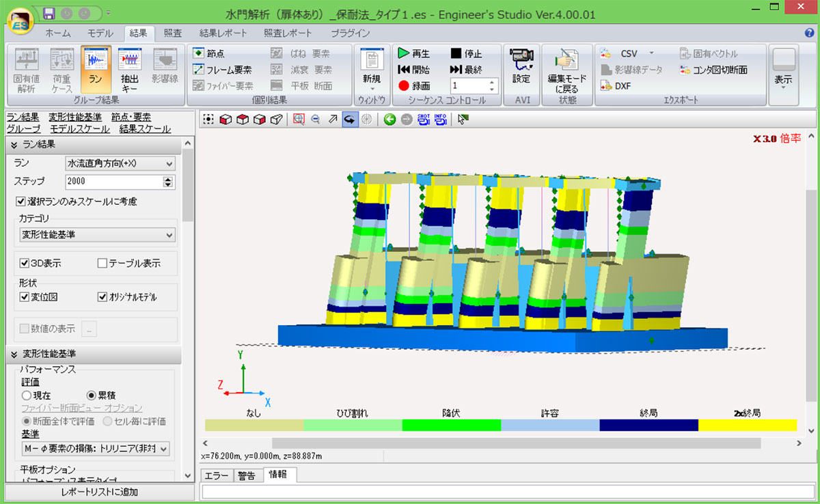This screenshot has width=820, height=504.
Task: Click the SHOT screenshot camera icon
Action: [423, 120]
